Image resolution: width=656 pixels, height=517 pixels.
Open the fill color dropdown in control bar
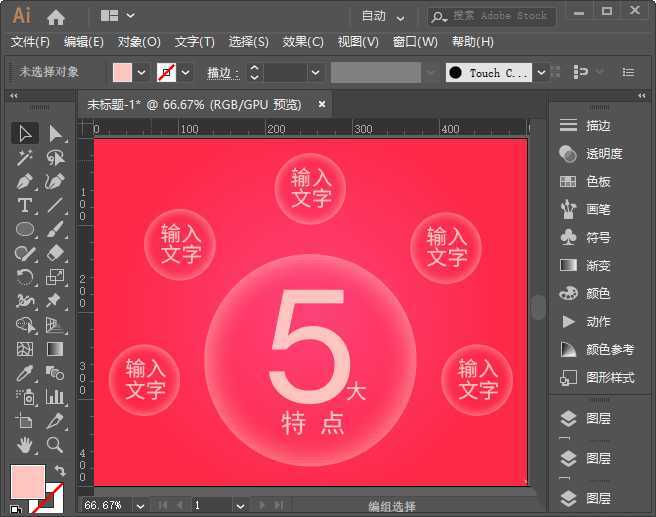click(x=141, y=73)
